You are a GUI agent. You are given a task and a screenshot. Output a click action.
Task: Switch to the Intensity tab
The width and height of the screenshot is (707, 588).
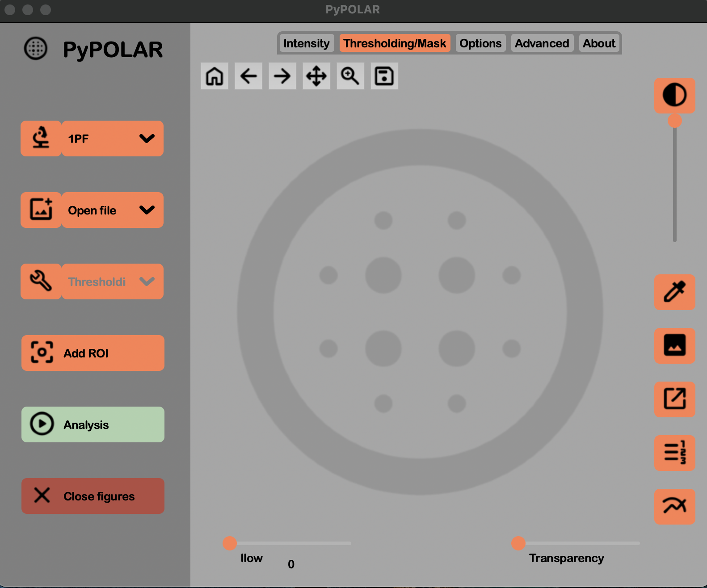click(307, 43)
